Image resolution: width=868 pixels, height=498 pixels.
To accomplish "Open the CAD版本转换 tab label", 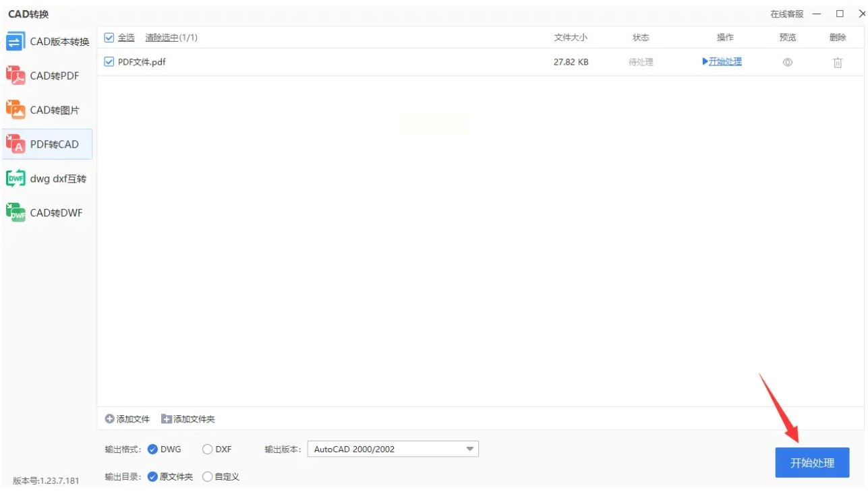I will pos(60,42).
